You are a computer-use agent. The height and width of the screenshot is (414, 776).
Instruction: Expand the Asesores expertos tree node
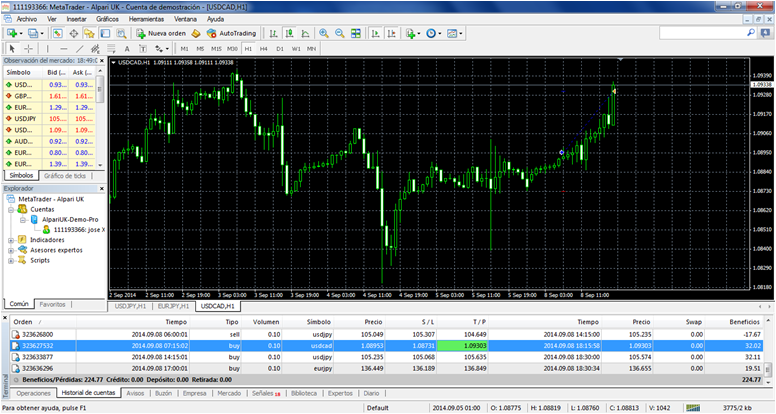point(10,250)
